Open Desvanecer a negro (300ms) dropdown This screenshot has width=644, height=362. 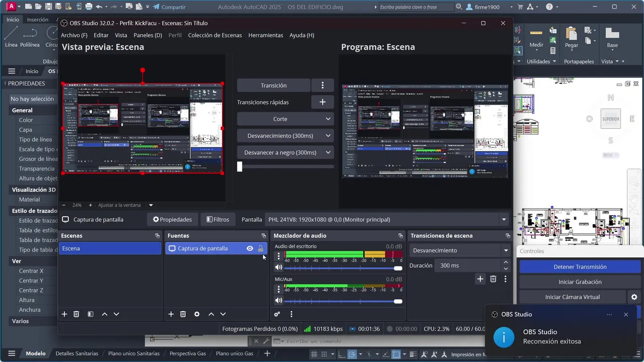285,152
